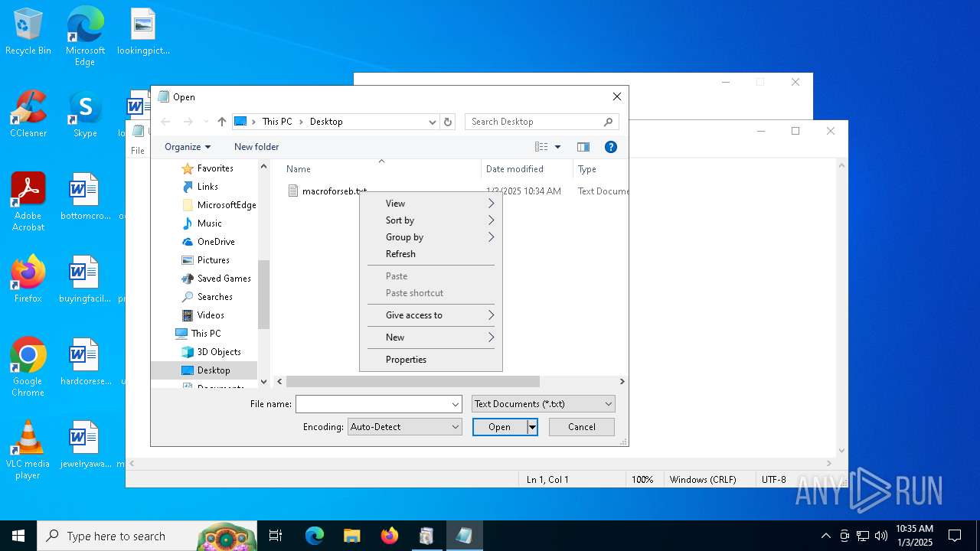
Task: Click the search magnifier in Search Desktop
Action: tap(608, 122)
